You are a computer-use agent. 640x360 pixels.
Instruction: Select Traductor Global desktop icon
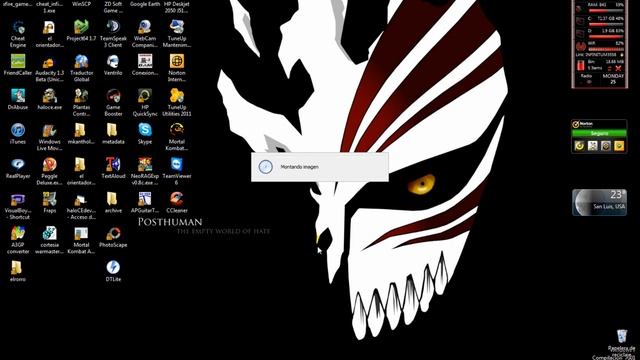(x=81, y=68)
